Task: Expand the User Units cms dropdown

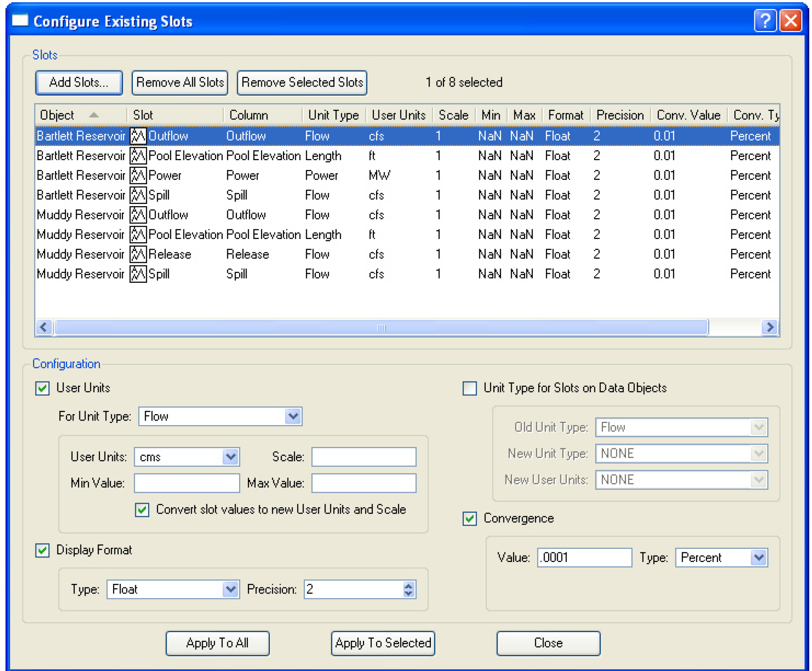Action: point(231,457)
